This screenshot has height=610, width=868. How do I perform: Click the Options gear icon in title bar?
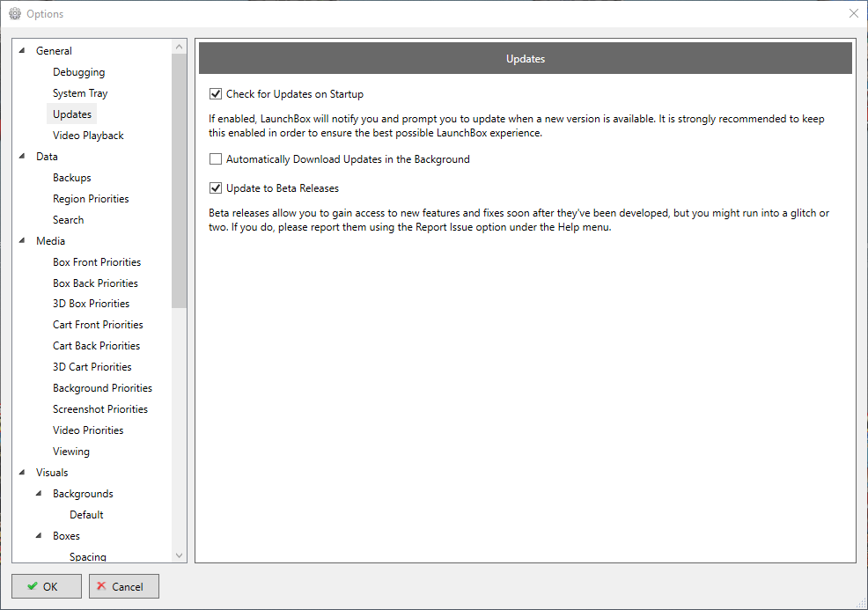point(15,14)
